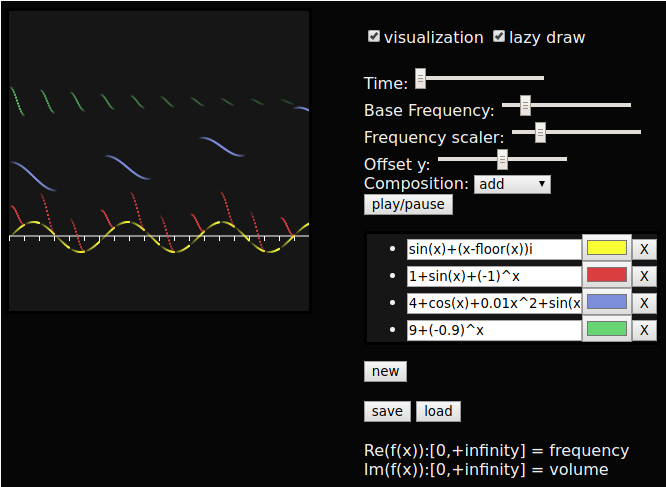Remove the 4+cos(x) row with X
This screenshot has height=487, width=666.
(x=644, y=303)
